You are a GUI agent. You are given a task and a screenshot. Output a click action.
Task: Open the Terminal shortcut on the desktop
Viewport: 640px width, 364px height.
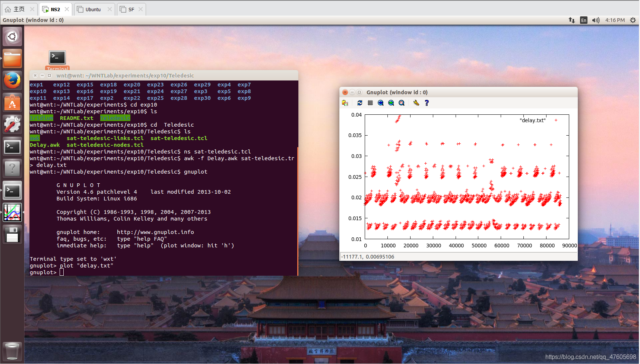tap(57, 60)
